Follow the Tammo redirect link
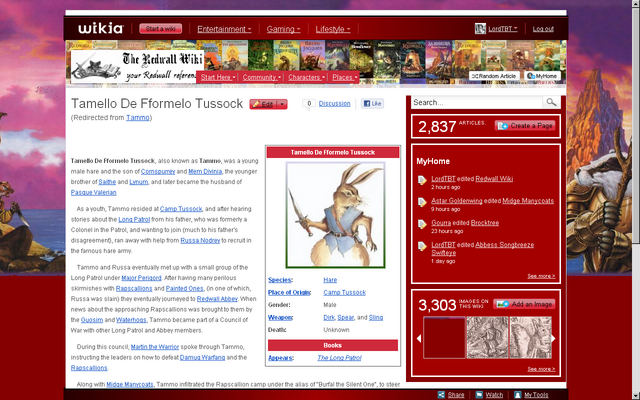 pyautogui.click(x=138, y=118)
